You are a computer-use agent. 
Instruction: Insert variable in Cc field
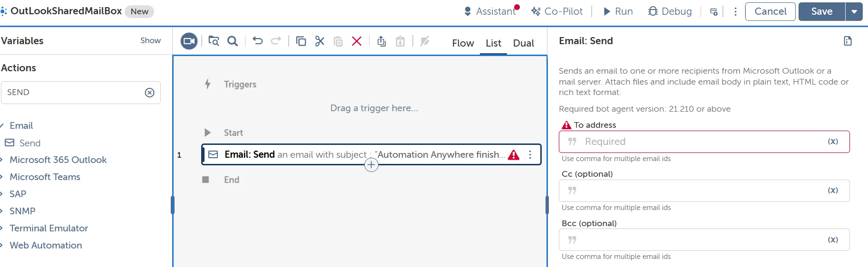[x=833, y=191]
